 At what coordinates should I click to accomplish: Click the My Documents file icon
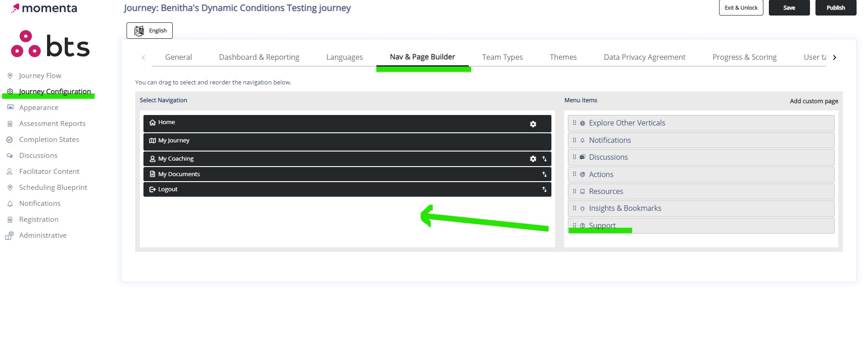click(153, 174)
